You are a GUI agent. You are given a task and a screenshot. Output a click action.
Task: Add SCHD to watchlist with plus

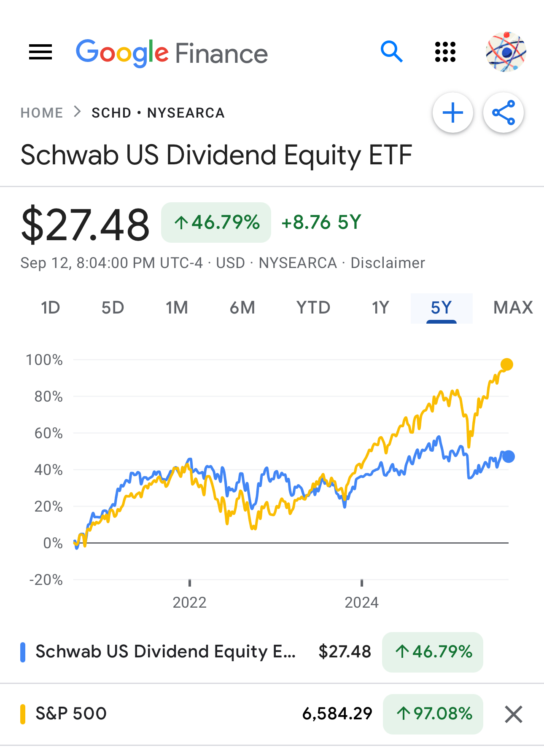pos(453,113)
